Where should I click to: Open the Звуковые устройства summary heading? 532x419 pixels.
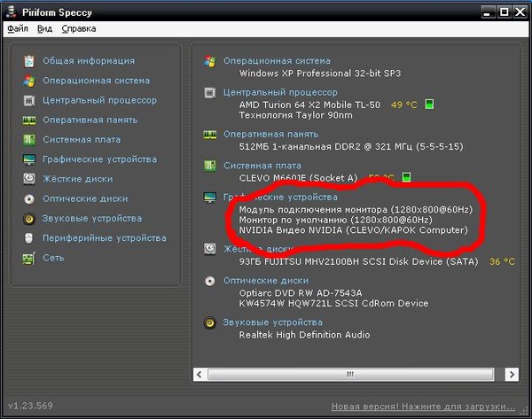pos(273,322)
